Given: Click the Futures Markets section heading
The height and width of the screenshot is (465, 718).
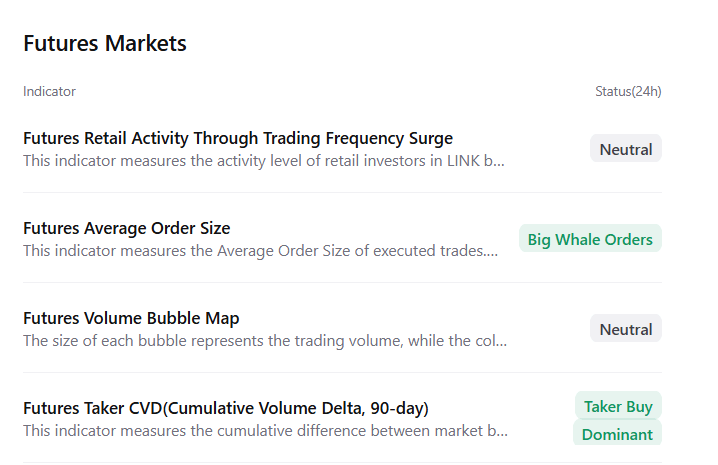Looking at the screenshot, I should pos(105,44).
